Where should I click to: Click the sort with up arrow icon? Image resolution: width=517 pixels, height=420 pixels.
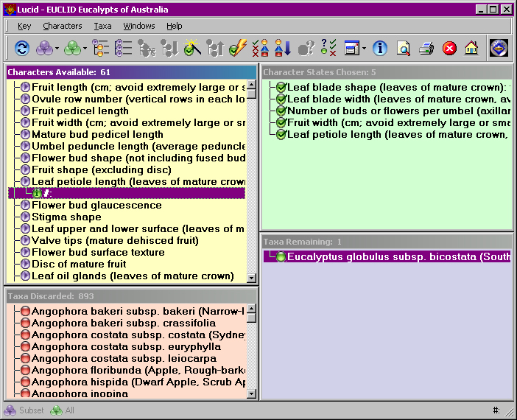click(x=215, y=49)
